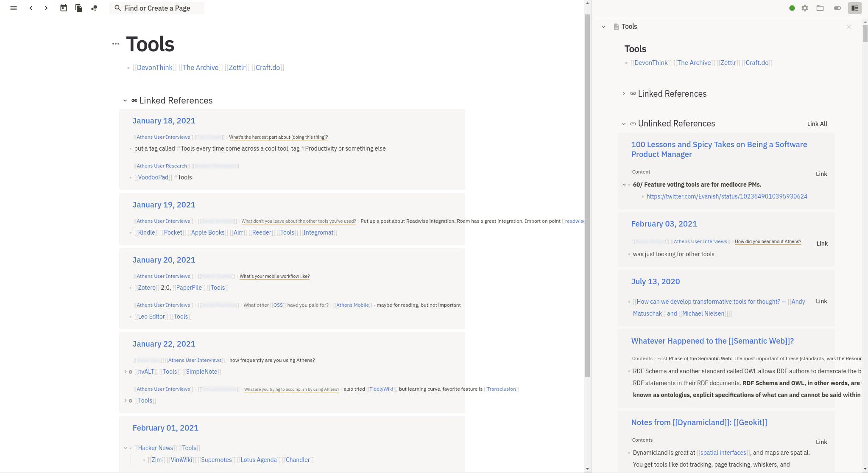The height and width of the screenshot is (473, 868).
Task: Click the green sync status indicator
Action: [792, 8]
